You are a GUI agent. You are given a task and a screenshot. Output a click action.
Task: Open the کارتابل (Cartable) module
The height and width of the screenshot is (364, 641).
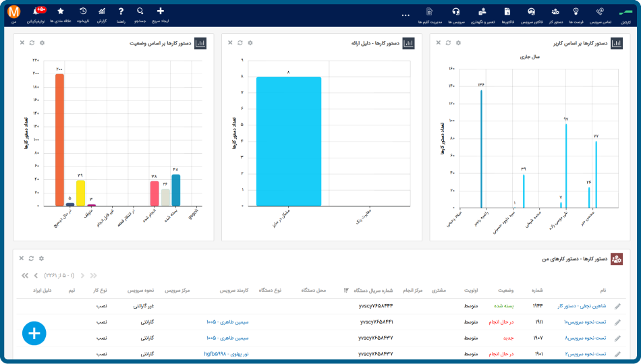[x=625, y=15]
